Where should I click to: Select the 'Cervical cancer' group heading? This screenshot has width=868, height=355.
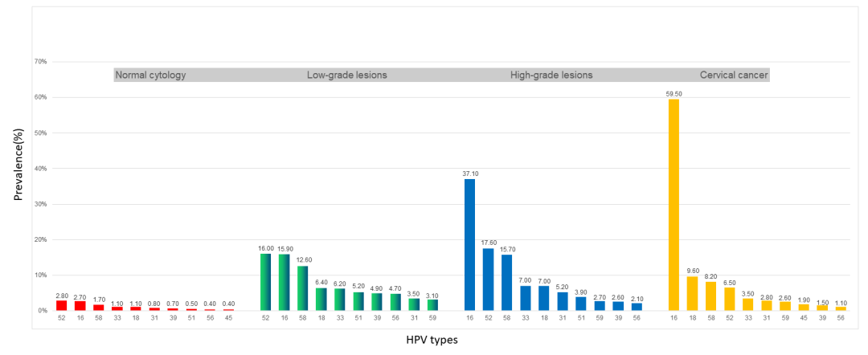[734, 75]
